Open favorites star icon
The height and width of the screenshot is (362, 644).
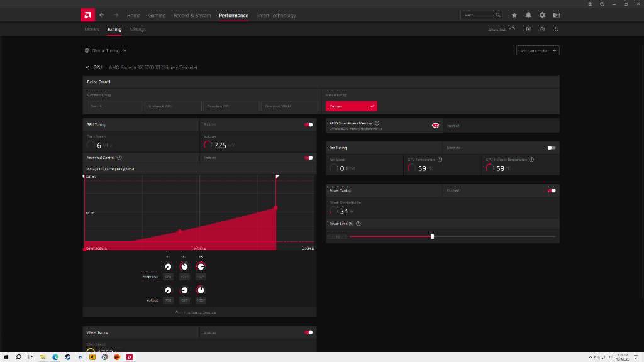coord(514,15)
